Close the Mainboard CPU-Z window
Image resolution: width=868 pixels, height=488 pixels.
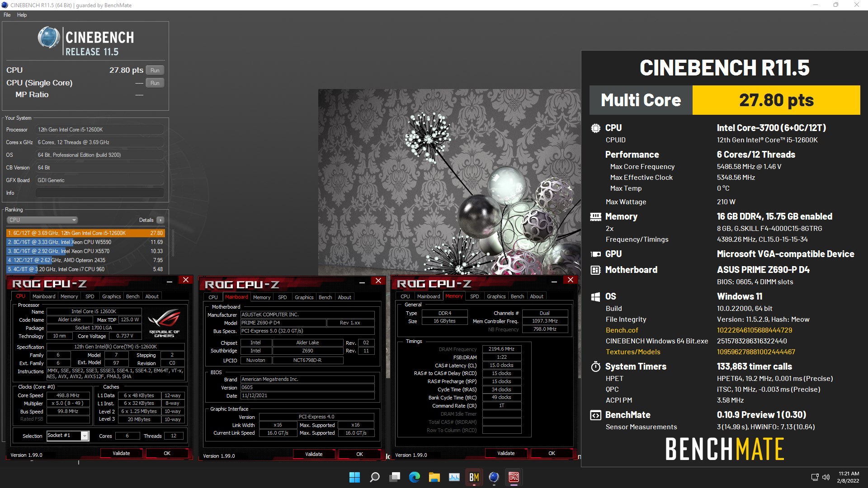378,281
